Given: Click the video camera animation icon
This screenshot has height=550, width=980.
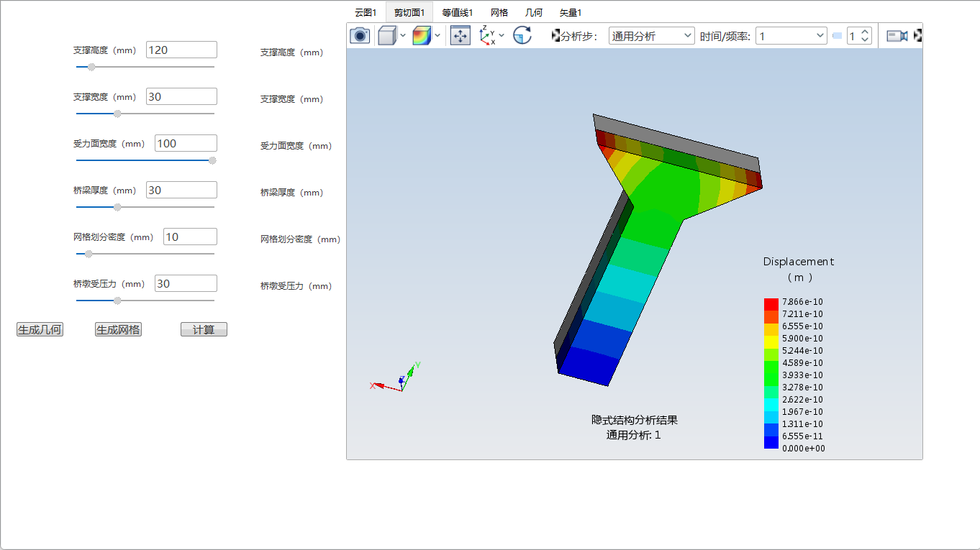Looking at the screenshot, I should [897, 36].
